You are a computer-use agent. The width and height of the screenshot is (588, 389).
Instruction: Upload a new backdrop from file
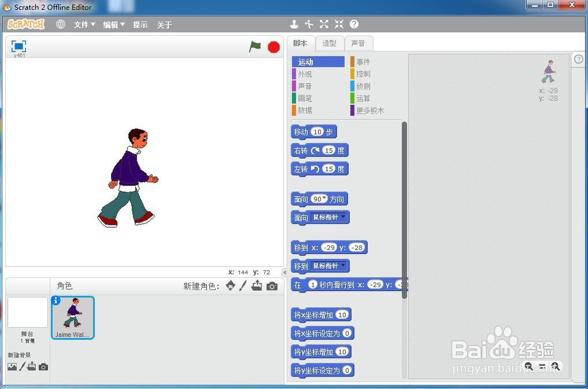point(31,366)
